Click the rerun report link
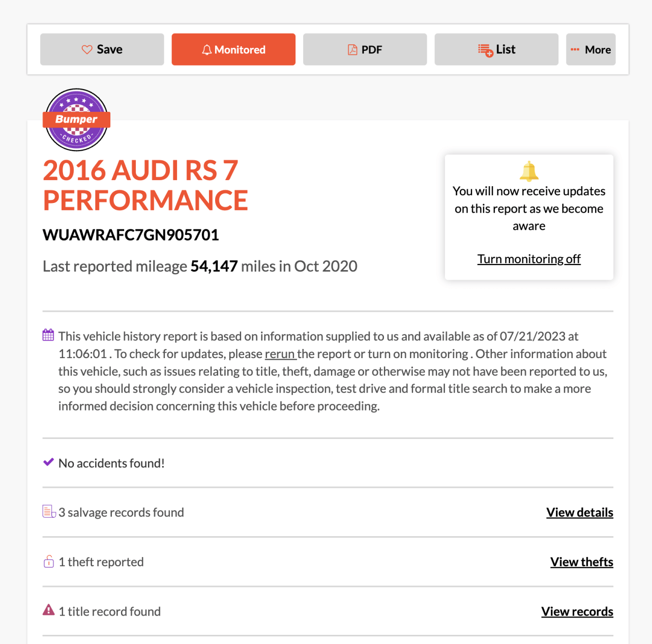Image resolution: width=652 pixels, height=644 pixels. [280, 354]
